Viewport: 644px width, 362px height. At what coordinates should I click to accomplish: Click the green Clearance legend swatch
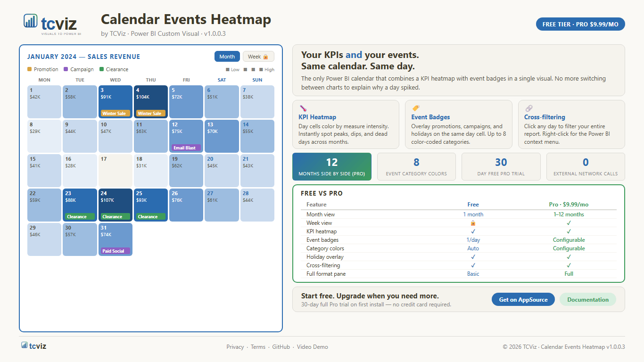[102, 69]
